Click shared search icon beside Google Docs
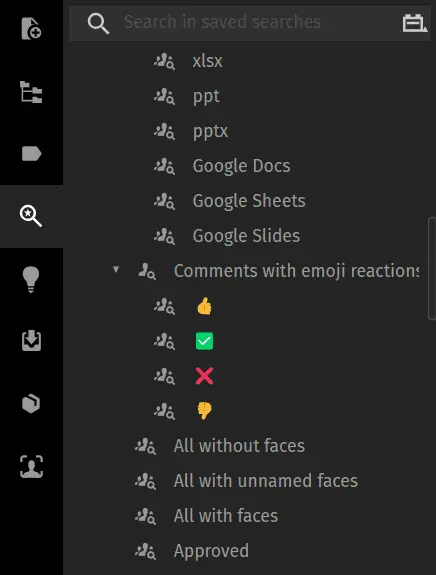 click(164, 166)
